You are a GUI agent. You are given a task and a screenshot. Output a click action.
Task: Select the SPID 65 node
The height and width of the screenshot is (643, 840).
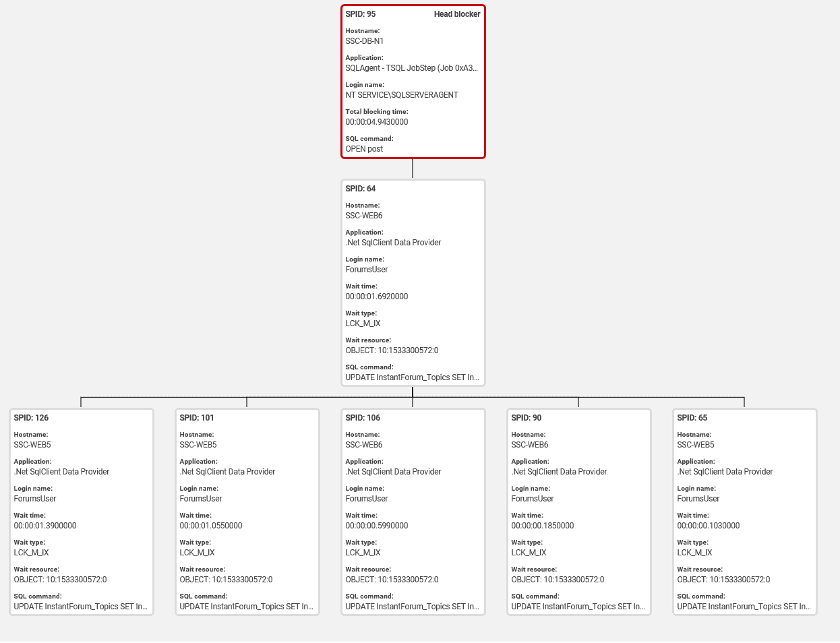tap(744, 511)
